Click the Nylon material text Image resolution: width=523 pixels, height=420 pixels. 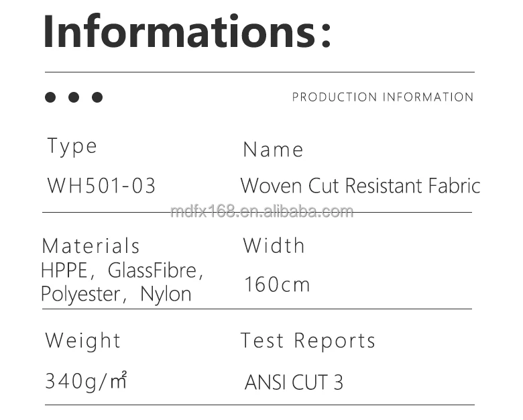tap(166, 294)
